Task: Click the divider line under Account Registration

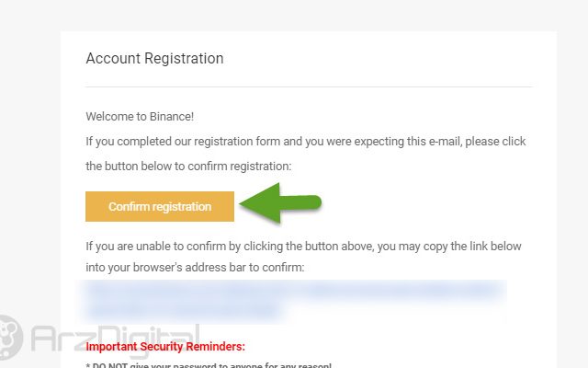Action: pos(309,86)
